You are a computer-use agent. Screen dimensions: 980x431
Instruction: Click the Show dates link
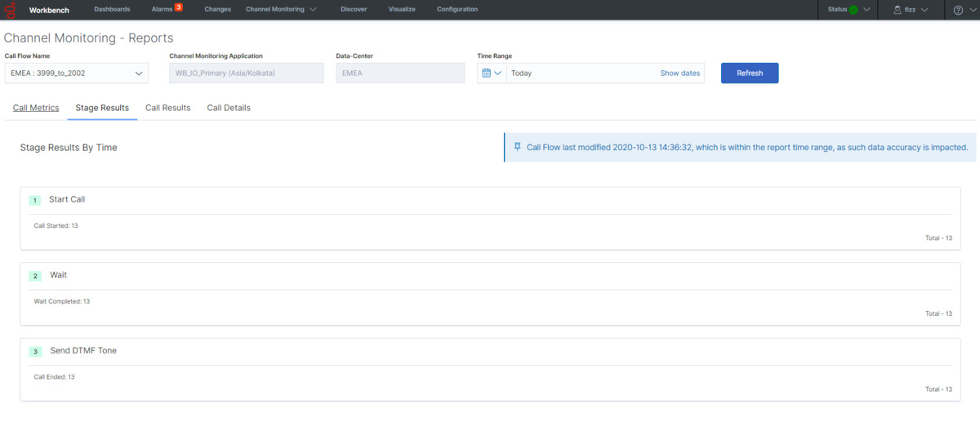[x=680, y=73]
